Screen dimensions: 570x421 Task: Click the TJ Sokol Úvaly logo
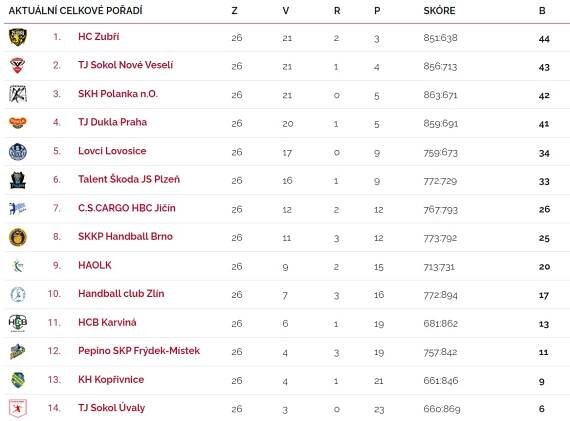click(x=18, y=409)
